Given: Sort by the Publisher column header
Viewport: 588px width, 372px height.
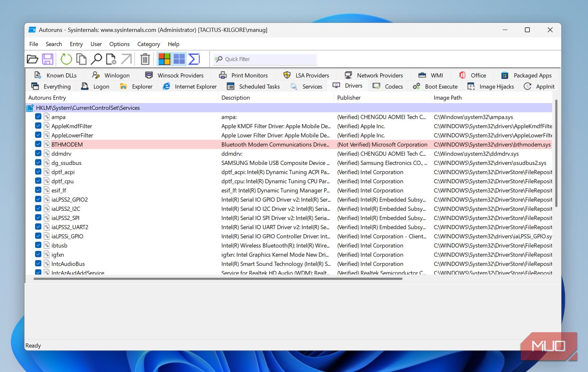Looking at the screenshot, I should [x=382, y=98].
